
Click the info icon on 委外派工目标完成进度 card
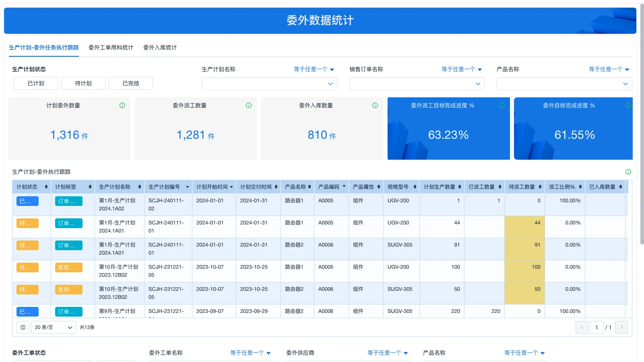[502, 105]
